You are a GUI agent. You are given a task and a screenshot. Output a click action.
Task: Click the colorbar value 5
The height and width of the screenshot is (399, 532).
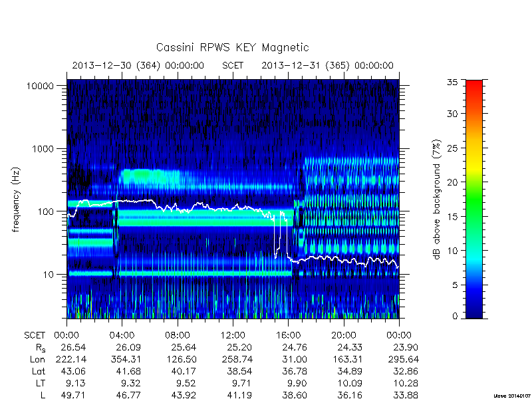point(455,285)
